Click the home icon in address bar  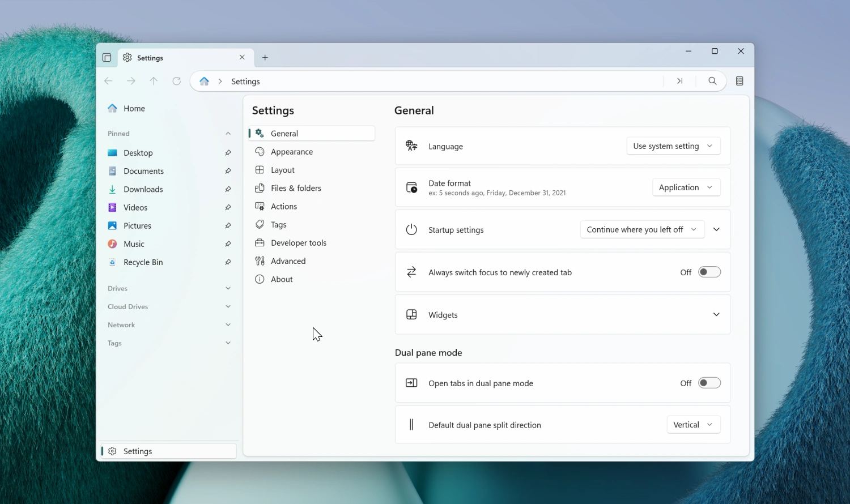pos(204,81)
